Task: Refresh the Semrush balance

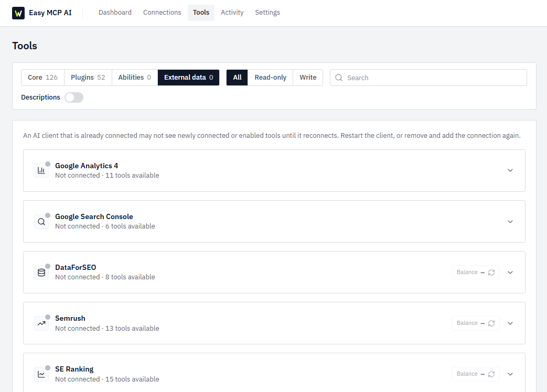Action: click(491, 323)
